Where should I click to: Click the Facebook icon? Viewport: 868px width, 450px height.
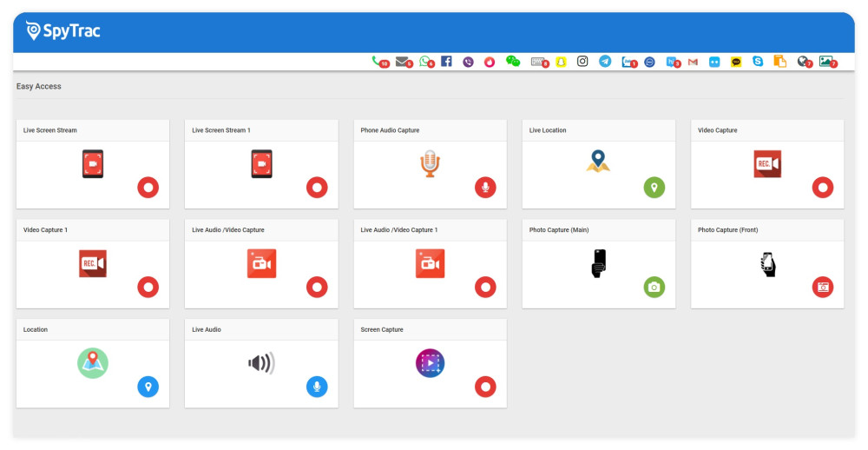[x=446, y=61]
